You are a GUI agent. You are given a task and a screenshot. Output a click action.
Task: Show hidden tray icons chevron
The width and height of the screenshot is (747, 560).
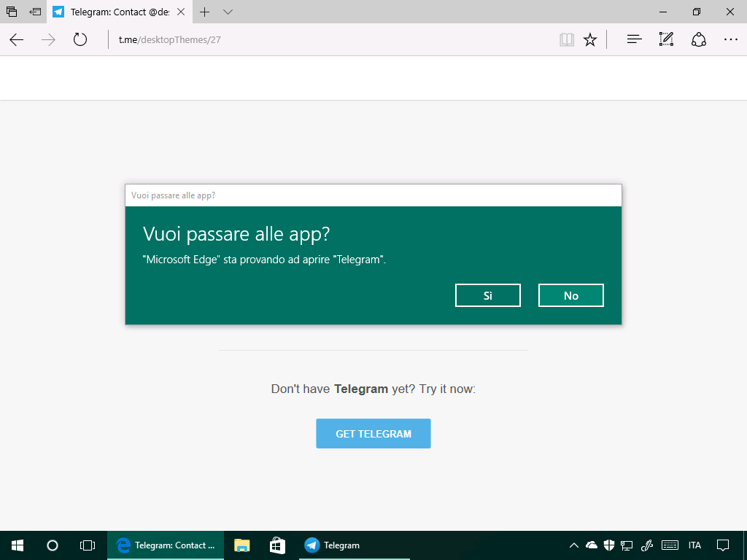(574, 545)
